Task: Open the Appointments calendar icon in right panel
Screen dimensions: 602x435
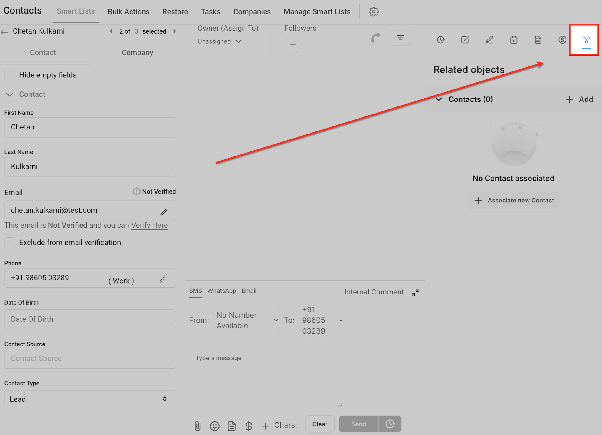Action: coord(513,40)
